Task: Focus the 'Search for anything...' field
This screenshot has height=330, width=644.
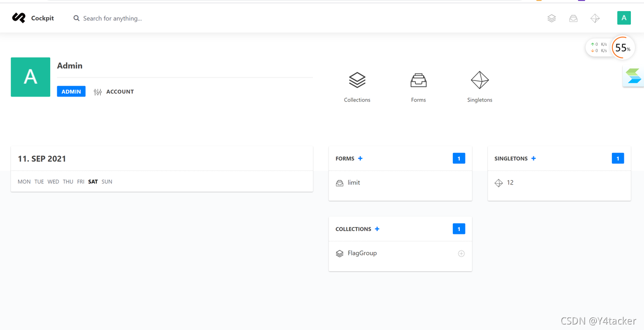Action: [x=113, y=18]
